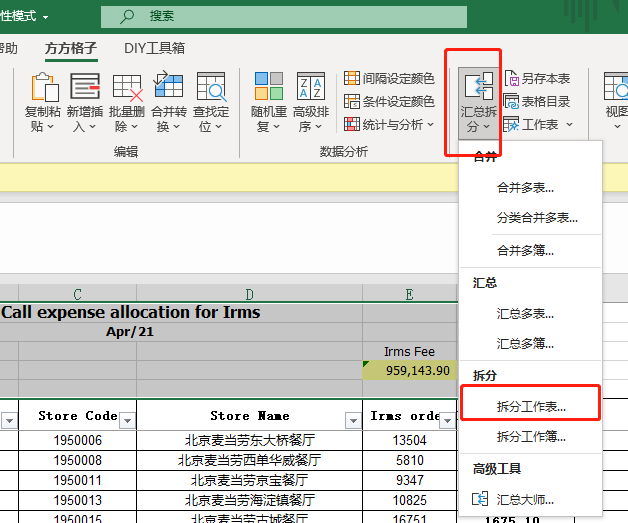
Task: Choose 分类合并多表... from the menu
Action: pos(529,218)
